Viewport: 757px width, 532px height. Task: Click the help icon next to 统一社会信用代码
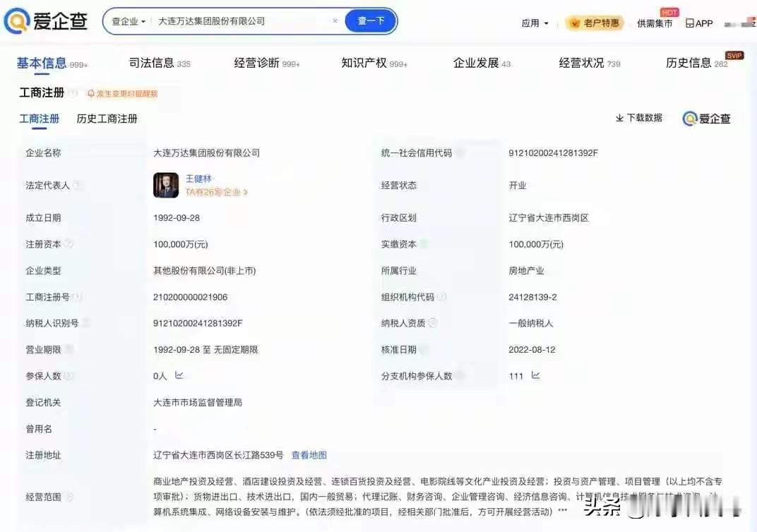pyautogui.click(x=460, y=153)
